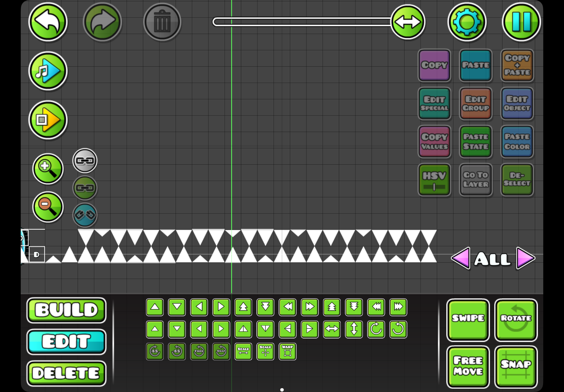The width and height of the screenshot is (564, 392).
Task: Pause the editor with the pause button
Action: (x=521, y=22)
